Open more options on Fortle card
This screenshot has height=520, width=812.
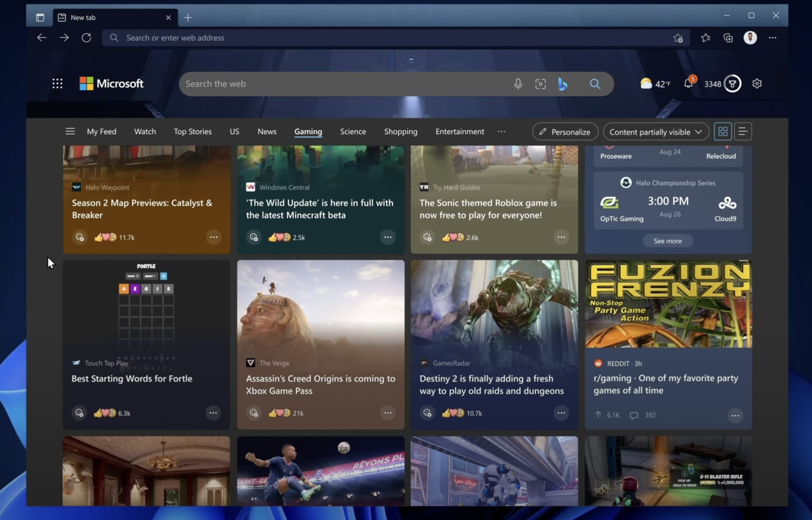point(213,413)
